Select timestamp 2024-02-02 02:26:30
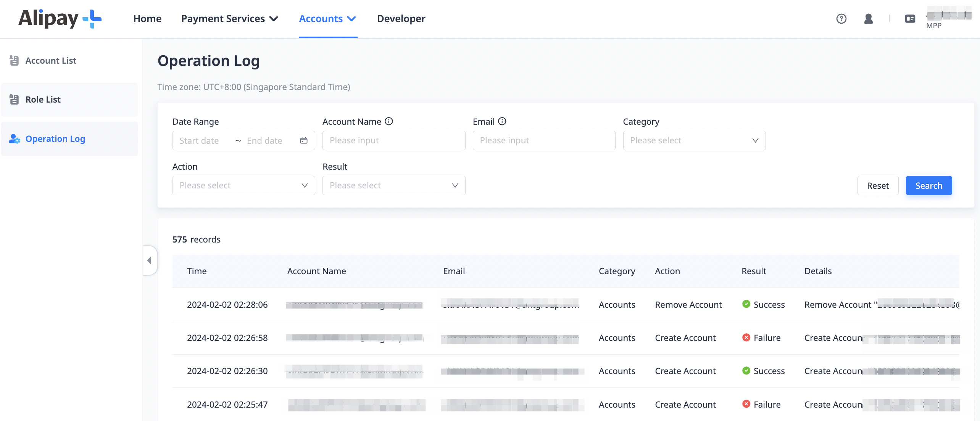The width and height of the screenshot is (980, 421). pos(227,371)
